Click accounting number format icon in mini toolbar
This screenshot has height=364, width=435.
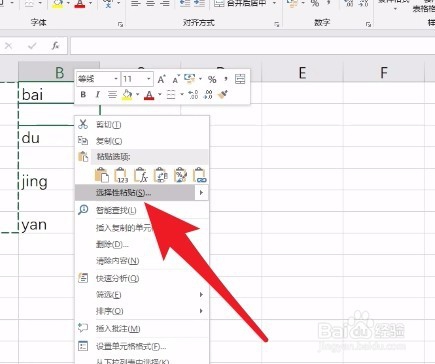pos(190,79)
